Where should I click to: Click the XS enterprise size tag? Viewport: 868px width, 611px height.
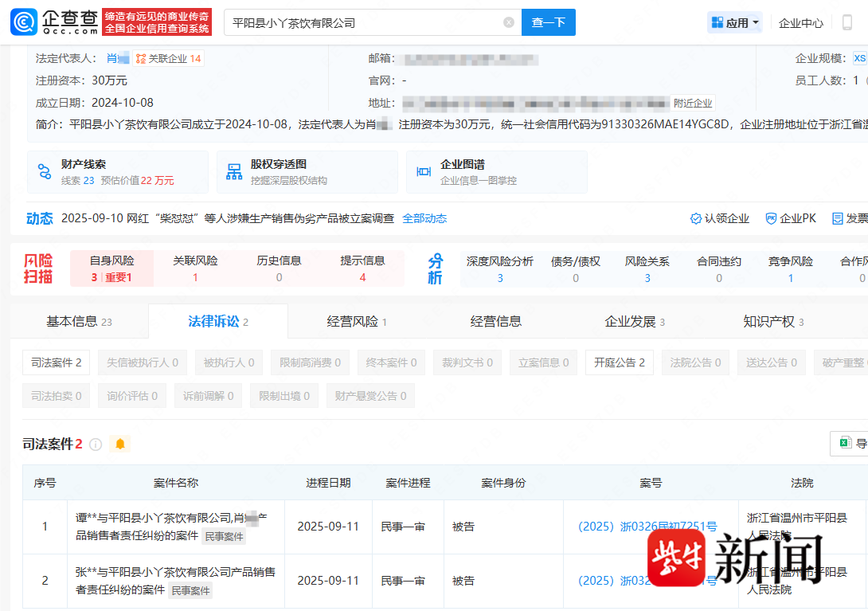[x=859, y=58]
